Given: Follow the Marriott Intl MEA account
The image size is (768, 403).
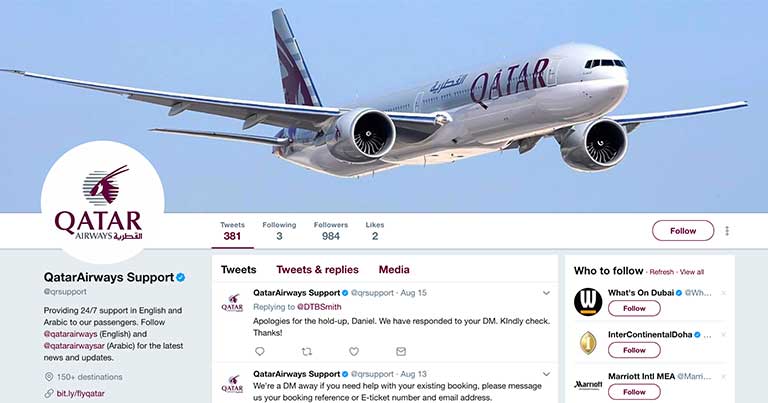Looking at the screenshot, I should [634, 392].
